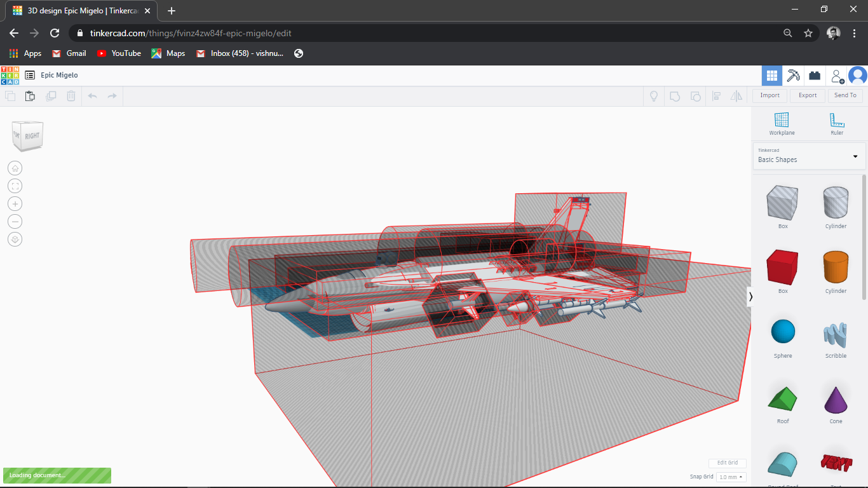This screenshot has width=868, height=488.
Task: Click the Edit Grid button
Action: pos(726,463)
